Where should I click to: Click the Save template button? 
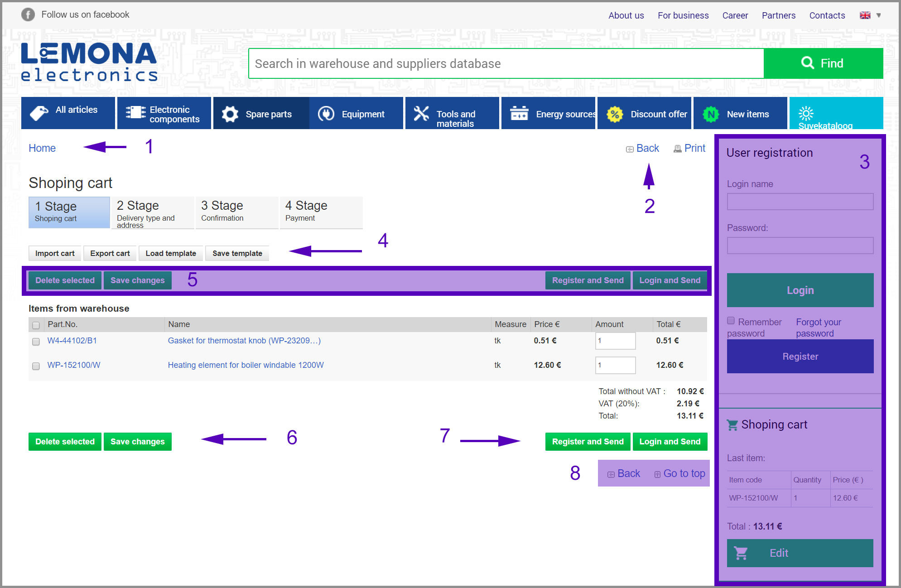click(x=237, y=253)
